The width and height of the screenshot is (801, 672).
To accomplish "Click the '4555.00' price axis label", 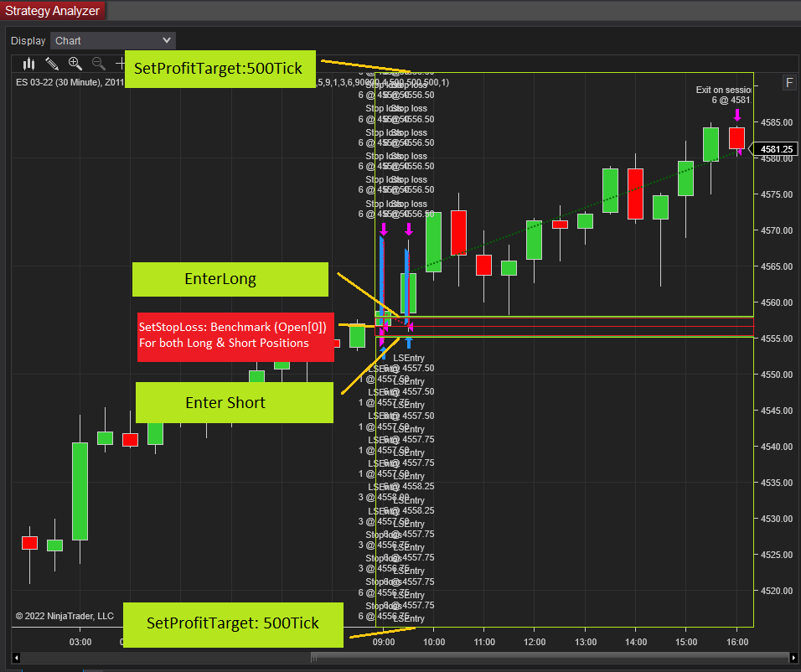I will (x=777, y=339).
